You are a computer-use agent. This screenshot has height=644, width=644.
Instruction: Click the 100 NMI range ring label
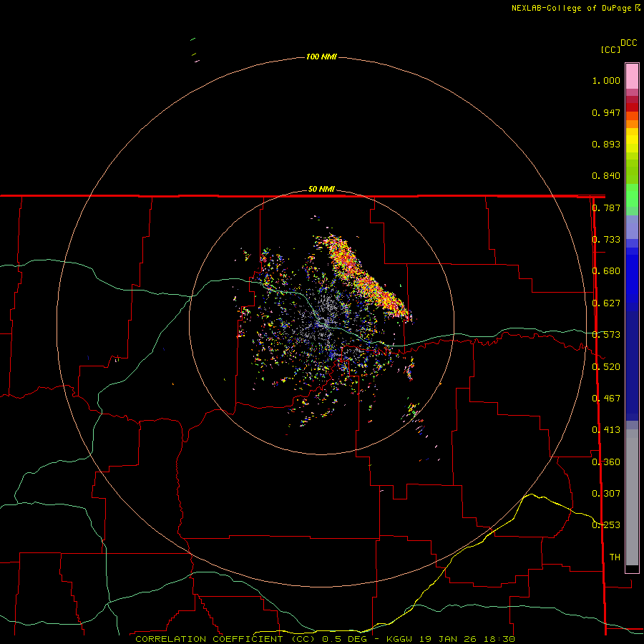click(x=321, y=57)
